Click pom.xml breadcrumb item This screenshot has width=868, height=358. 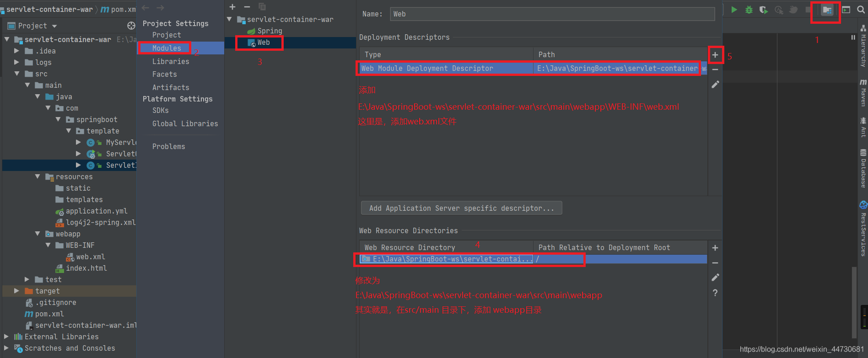(x=118, y=9)
